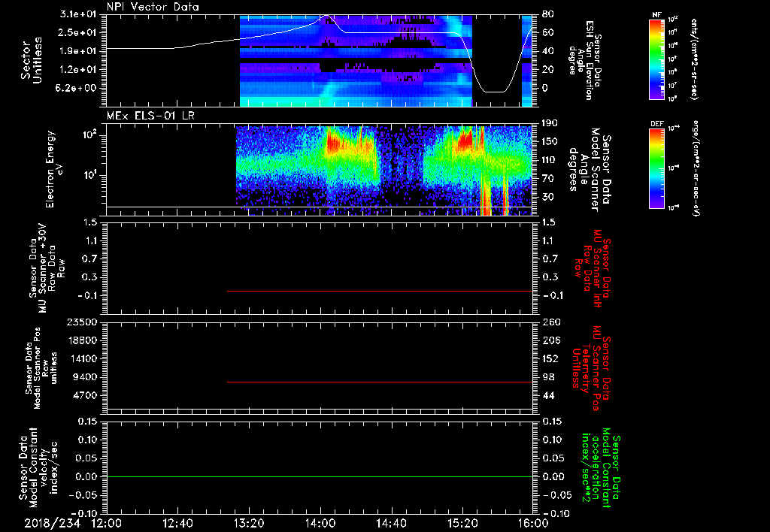Click the "cnts/(cm**2-sr-sec)" units label
Image resolution: width=770 pixels, height=532 pixels.
click(x=694, y=59)
